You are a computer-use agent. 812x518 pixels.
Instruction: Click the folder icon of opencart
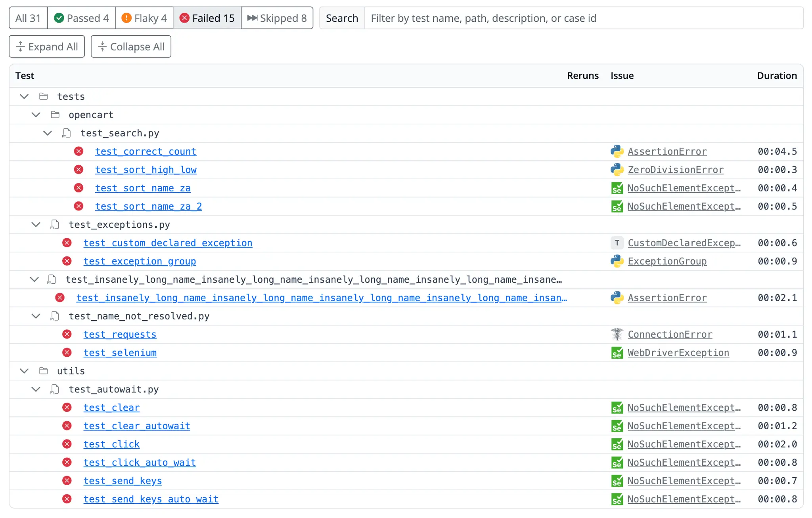tap(55, 115)
